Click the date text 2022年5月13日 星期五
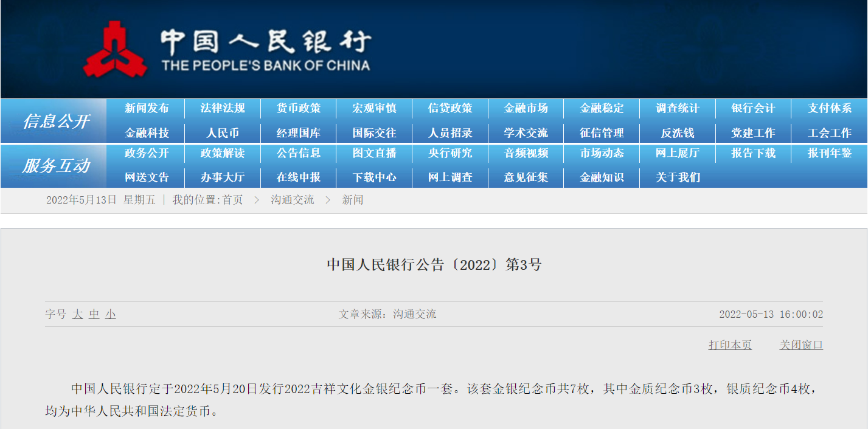The width and height of the screenshot is (868, 429). pyautogui.click(x=101, y=200)
